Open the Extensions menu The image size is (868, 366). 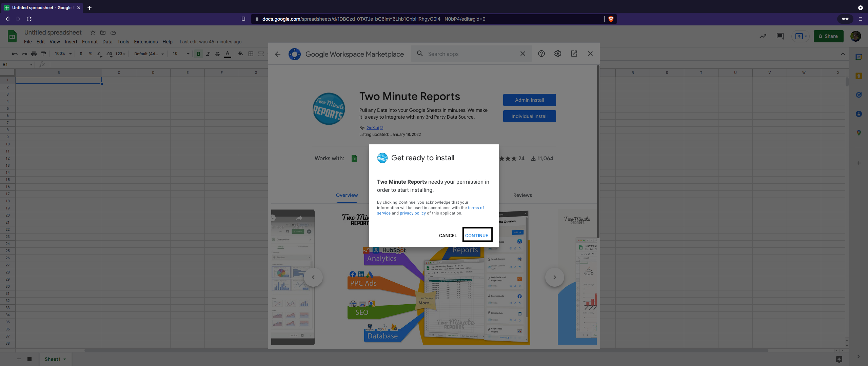[x=146, y=42]
